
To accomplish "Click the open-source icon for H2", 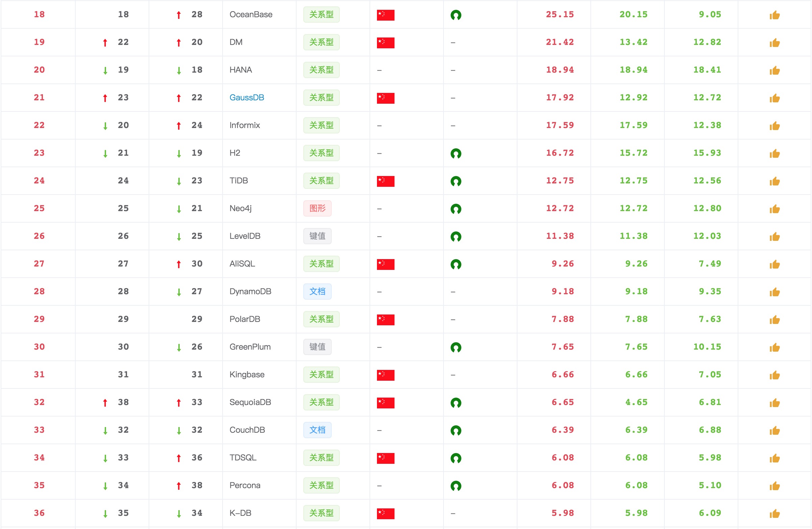I will (x=456, y=154).
